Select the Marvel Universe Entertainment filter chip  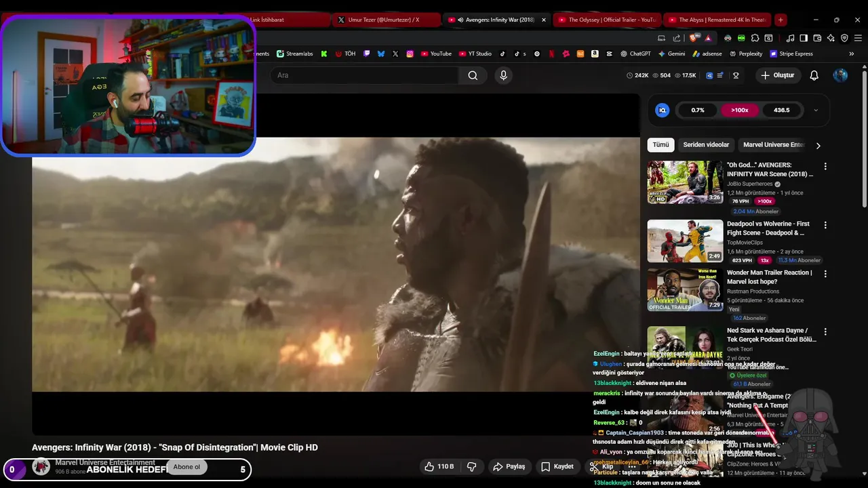coord(773,144)
